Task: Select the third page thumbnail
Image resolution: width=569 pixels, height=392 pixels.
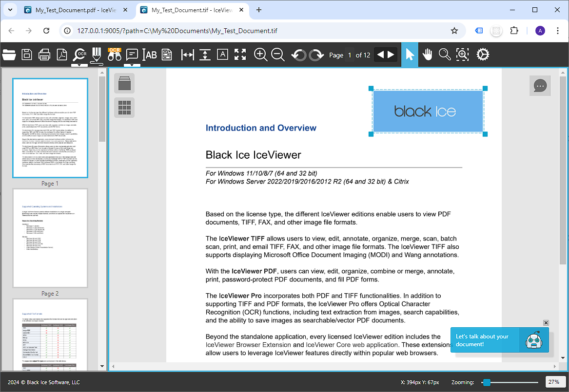Action: pos(50,335)
